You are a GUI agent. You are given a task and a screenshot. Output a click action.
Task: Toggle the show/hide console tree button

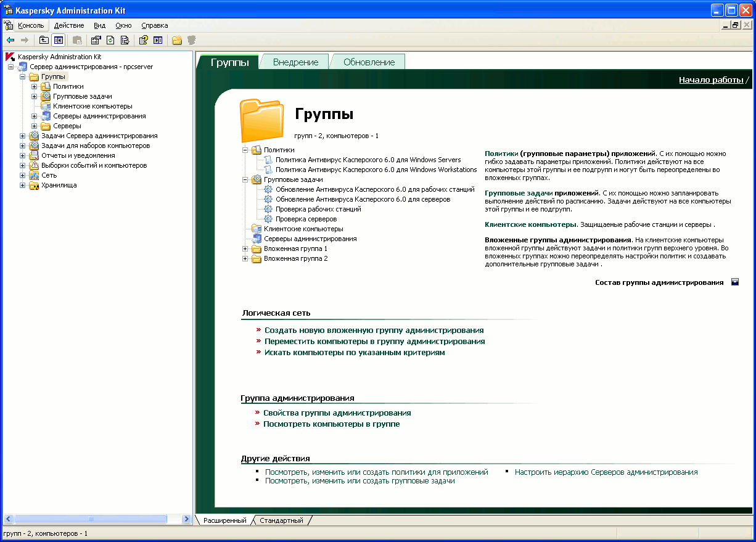pyautogui.click(x=58, y=40)
